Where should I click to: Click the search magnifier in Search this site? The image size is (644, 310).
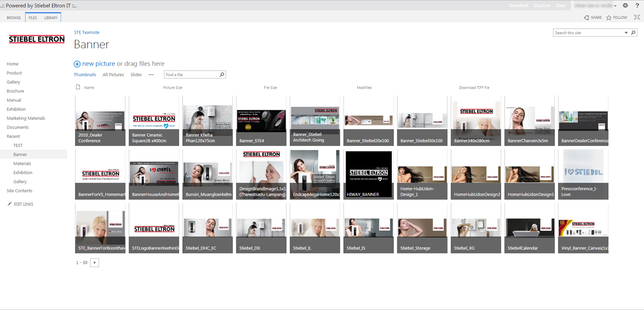633,32
